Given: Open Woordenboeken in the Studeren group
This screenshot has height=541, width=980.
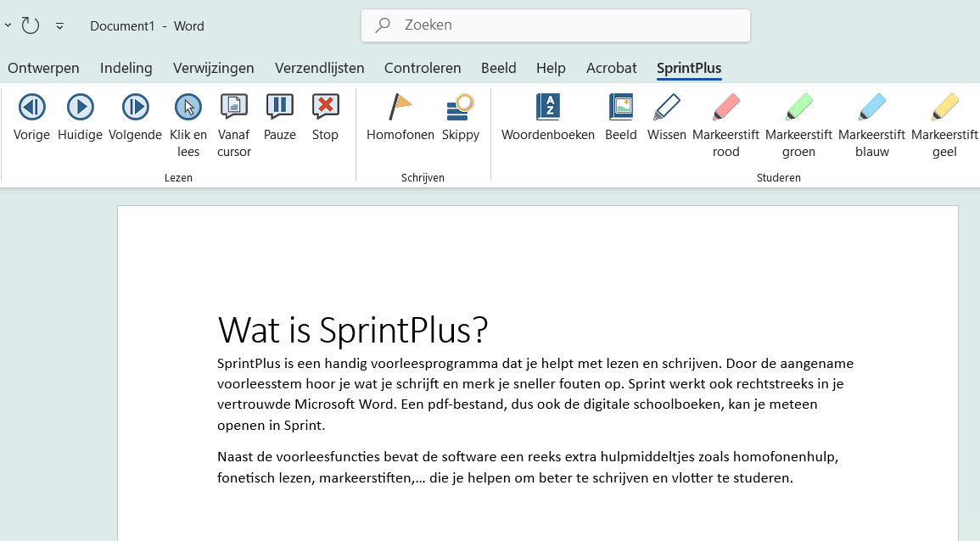Looking at the screenshot, I should (x=547, y=119).
